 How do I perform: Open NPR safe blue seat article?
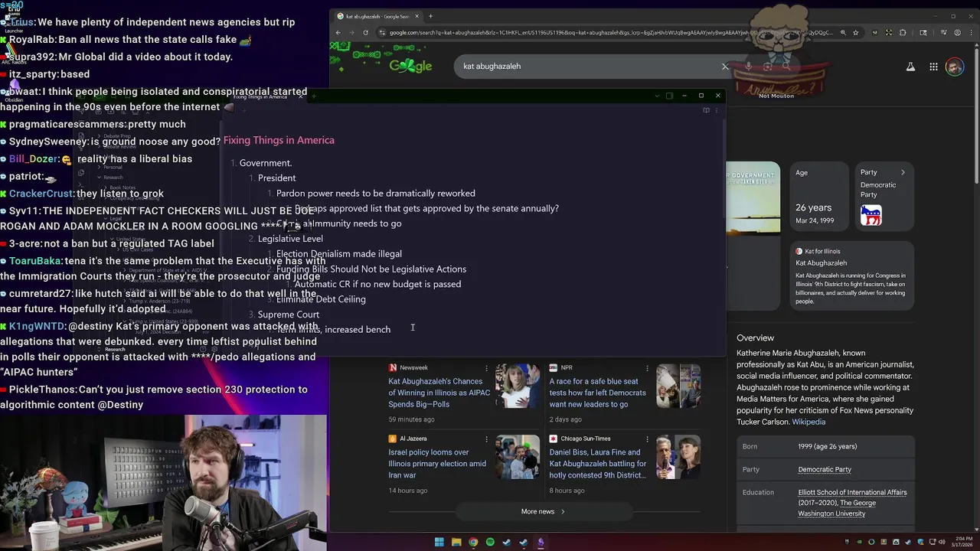pyautogui.click(x=597, y=393)
